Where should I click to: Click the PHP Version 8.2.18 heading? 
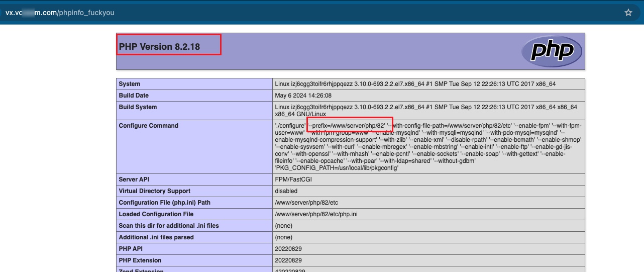click(159, 47)
